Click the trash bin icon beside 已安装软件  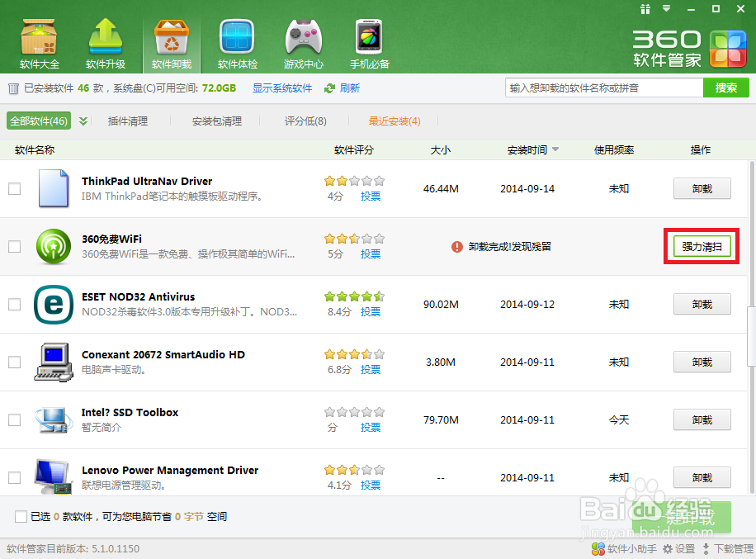pyautogui.click(x=13, y=88)
